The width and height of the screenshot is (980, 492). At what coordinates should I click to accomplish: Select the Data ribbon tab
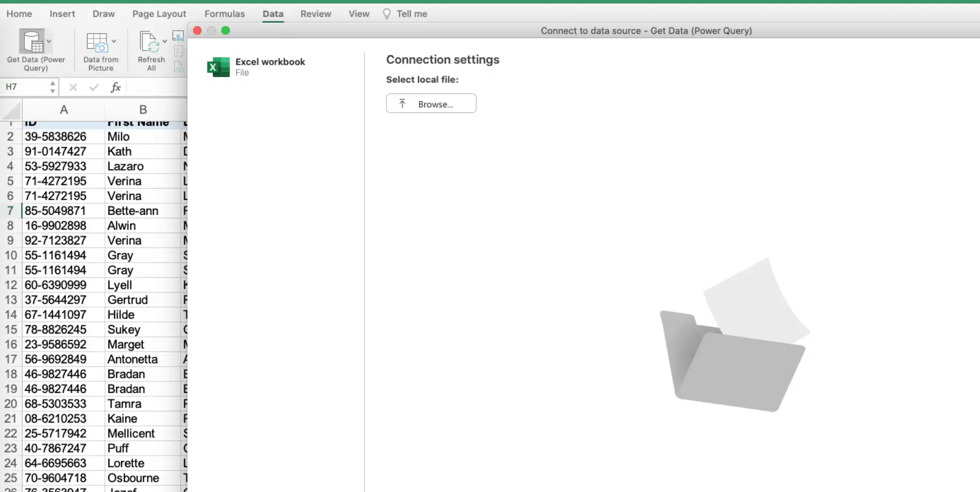point(273,14)
